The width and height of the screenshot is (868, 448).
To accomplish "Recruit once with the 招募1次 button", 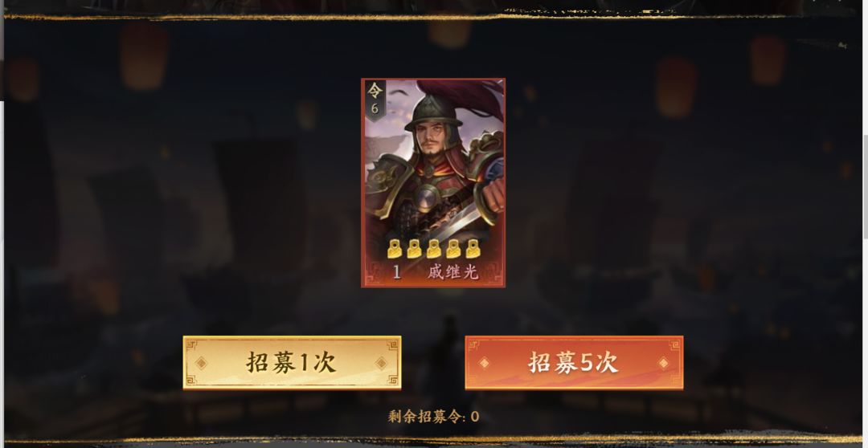I will click(x=292, y=363).
